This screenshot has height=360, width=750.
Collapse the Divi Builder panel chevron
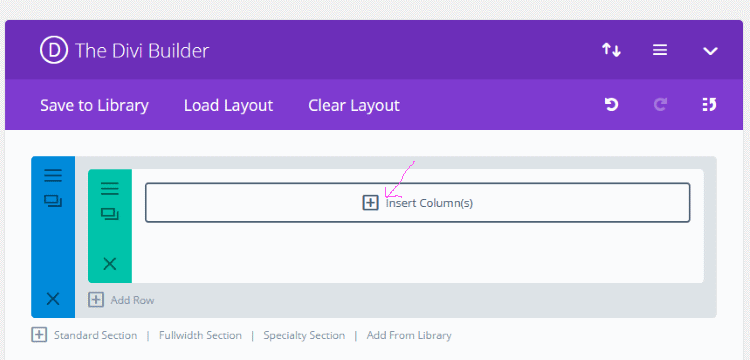coord(710,51)
